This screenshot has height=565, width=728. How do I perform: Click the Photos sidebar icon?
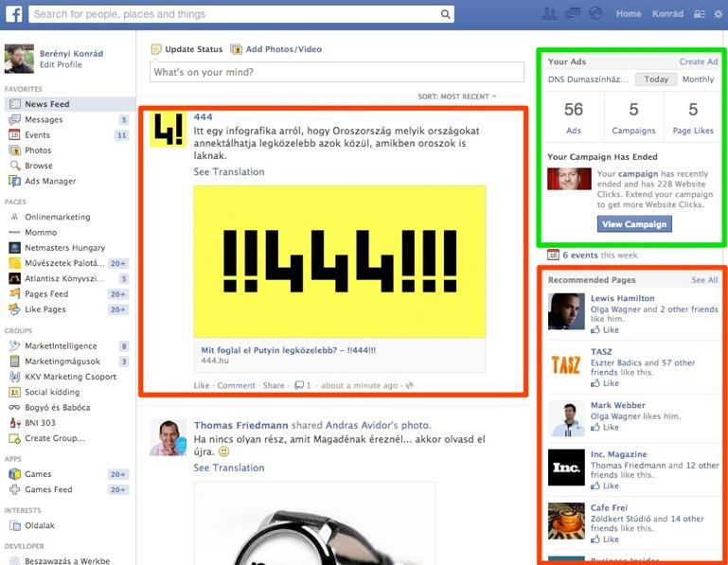[15, 150]
